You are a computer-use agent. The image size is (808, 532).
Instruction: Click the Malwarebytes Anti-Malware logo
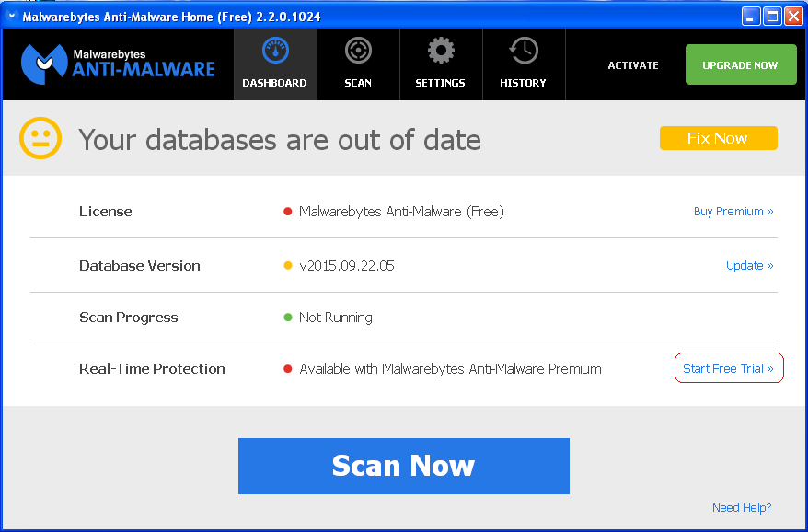118,64
